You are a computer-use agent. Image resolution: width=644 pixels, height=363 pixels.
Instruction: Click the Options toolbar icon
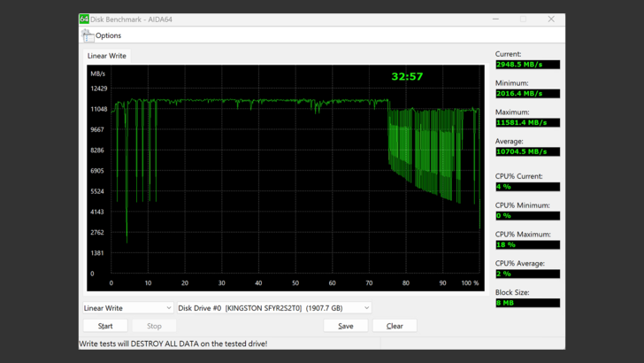pyautogui.click(x=88, y=35)
